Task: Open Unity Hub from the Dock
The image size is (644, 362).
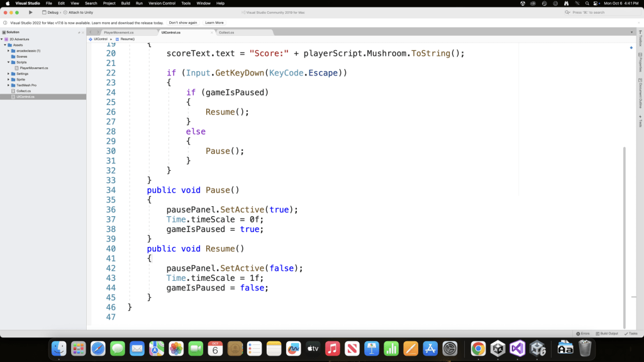Action: pos(497,348)
